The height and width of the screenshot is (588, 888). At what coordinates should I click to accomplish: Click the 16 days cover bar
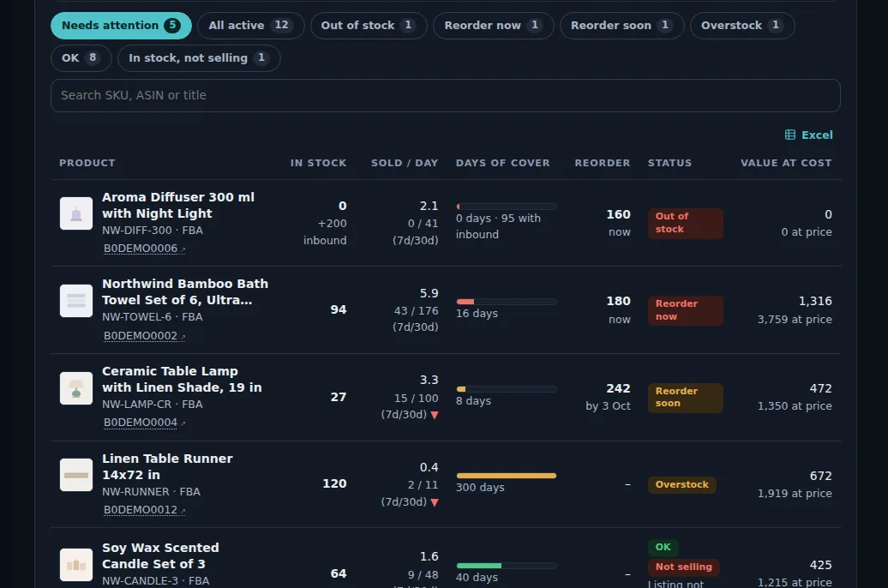point(507,302)
